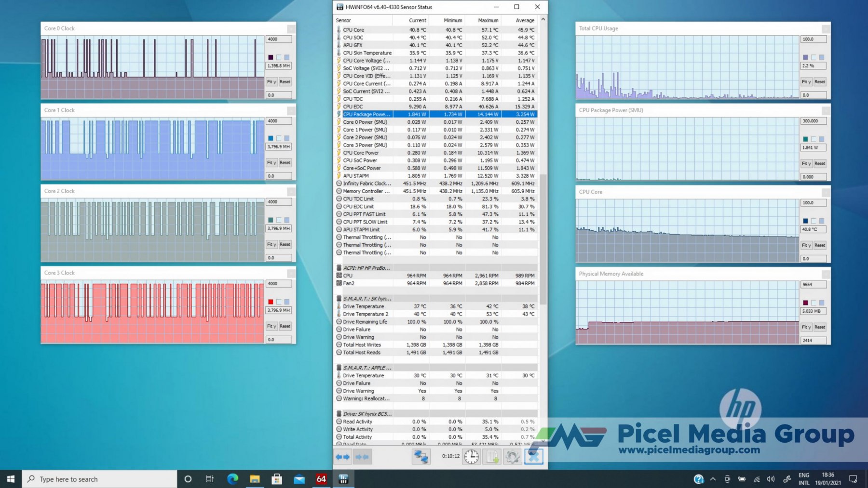Start logging with the sheet icon
The width and height of the screenshot is (868, 488).
point(492,457)
